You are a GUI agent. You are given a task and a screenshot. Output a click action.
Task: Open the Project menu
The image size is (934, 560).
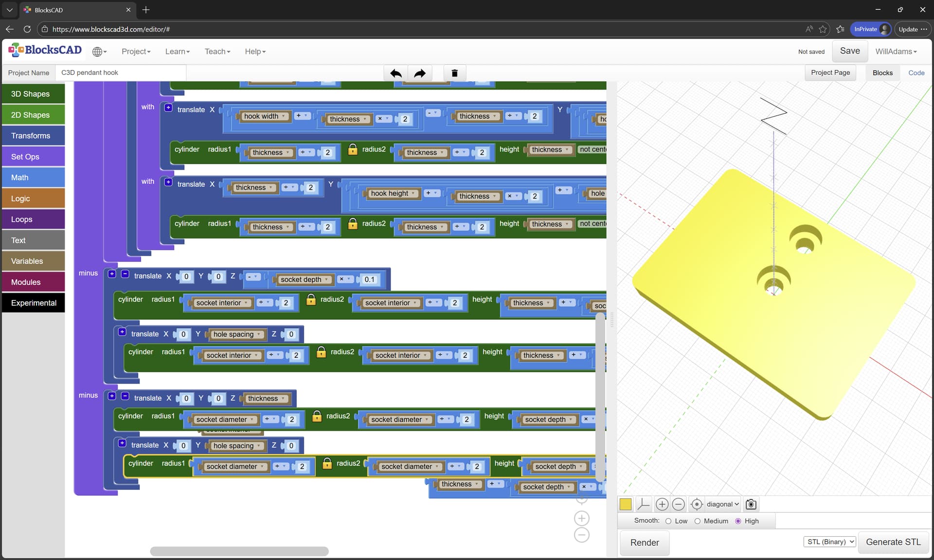point(136,52)
